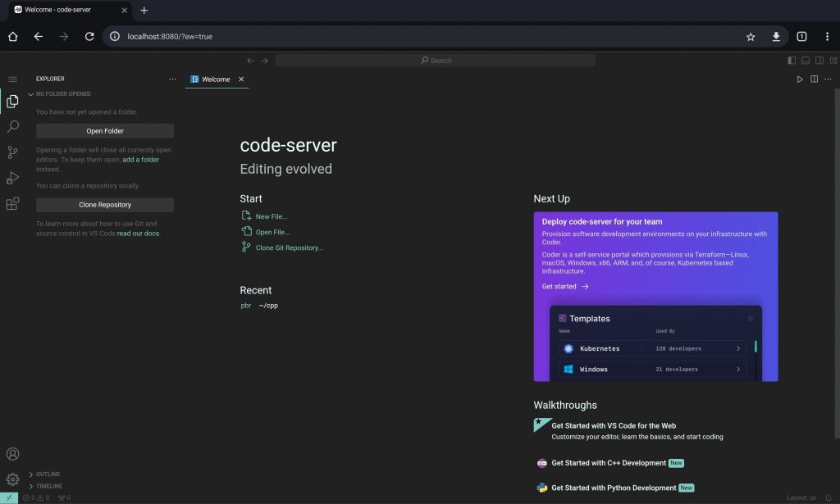This screenshot has height=504, width=840.
Task: Open the Extensions view
Action: point(12,204)
